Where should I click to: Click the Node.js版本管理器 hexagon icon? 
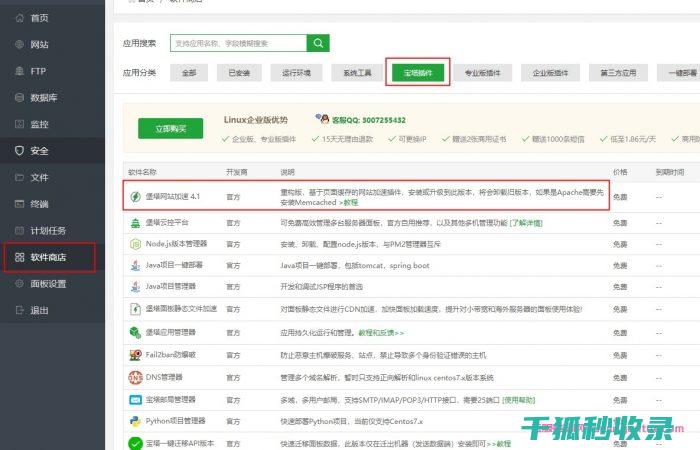(135, 244)
